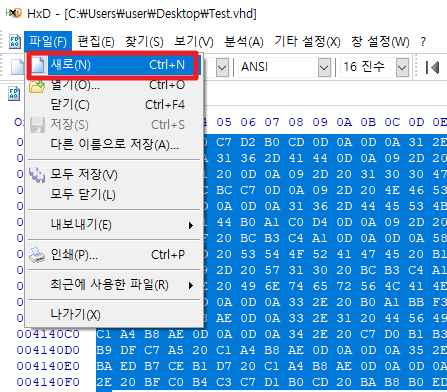The height and width of the screenshot is (392, 447).
Task: Click hex byte B9 in row 004140D0
Action: tap(104, 350)
